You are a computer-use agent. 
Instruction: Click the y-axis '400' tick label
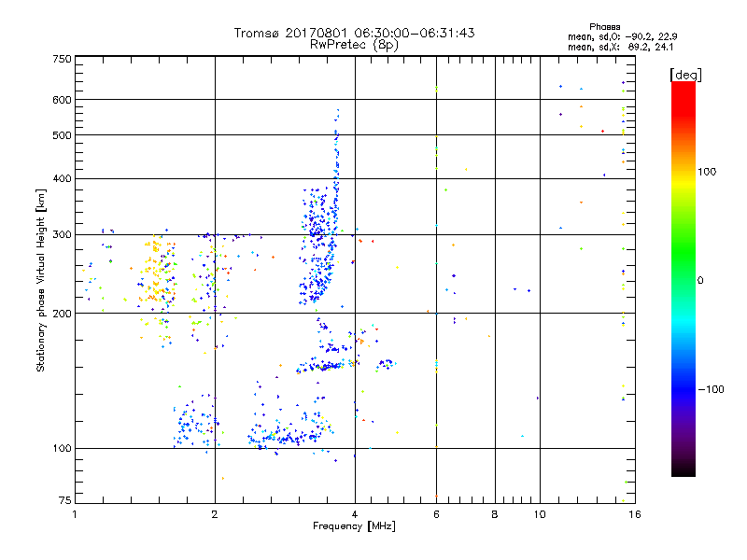pos(63,178)
